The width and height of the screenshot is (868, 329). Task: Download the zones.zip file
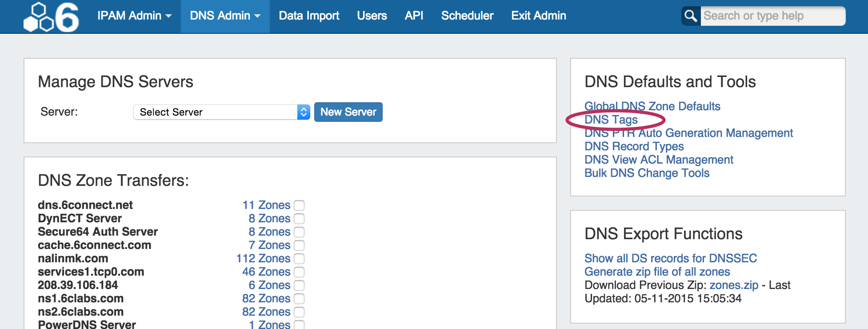point(733,285)
